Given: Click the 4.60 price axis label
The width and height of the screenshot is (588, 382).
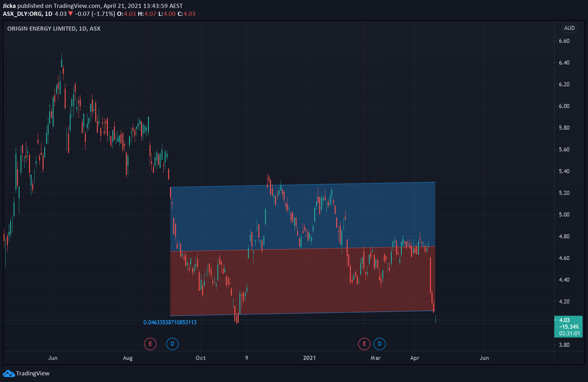Looking at the screenshot, I should point(564,258).
